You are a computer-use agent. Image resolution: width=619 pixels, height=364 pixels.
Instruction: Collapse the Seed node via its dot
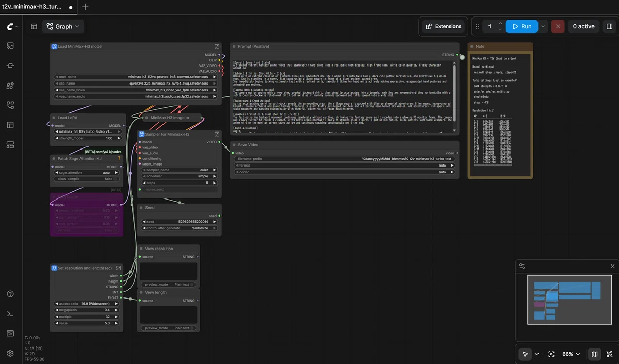point(141,208)
